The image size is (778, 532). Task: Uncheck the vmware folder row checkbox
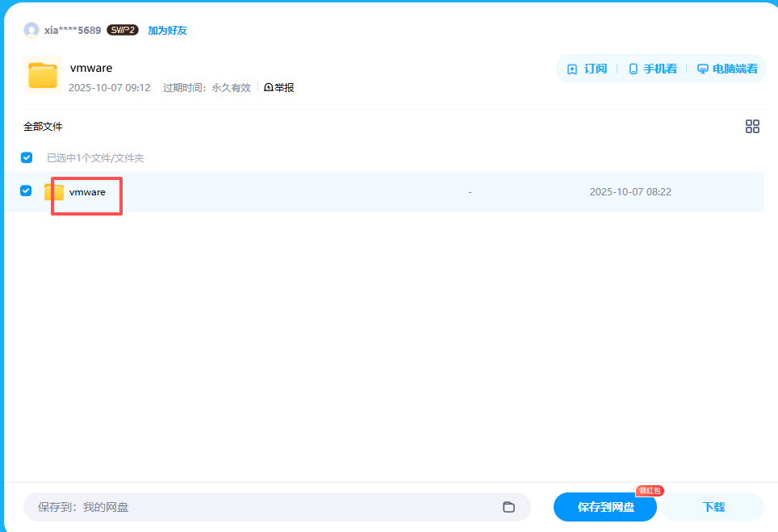click(x=25, y=191)
